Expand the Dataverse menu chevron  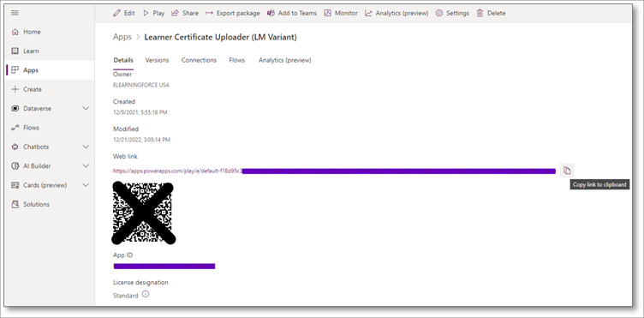click(86, 109)
